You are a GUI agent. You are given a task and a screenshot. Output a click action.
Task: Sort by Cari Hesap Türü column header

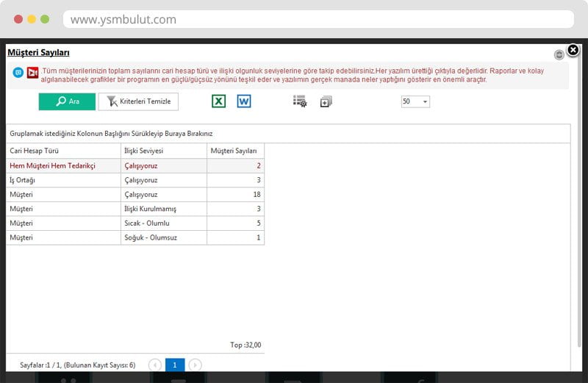tap(62, 151)
